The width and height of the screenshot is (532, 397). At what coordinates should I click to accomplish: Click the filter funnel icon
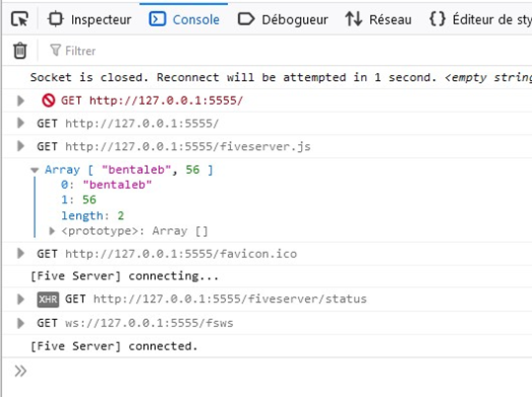click(55, 50)
